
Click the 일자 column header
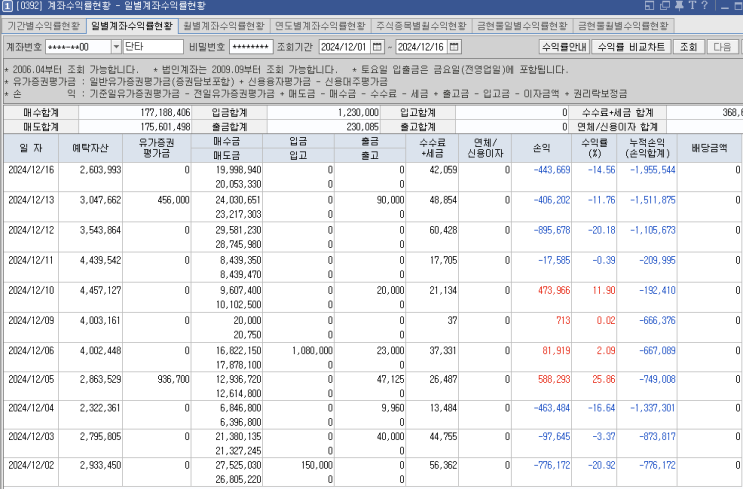coord(31,148)
